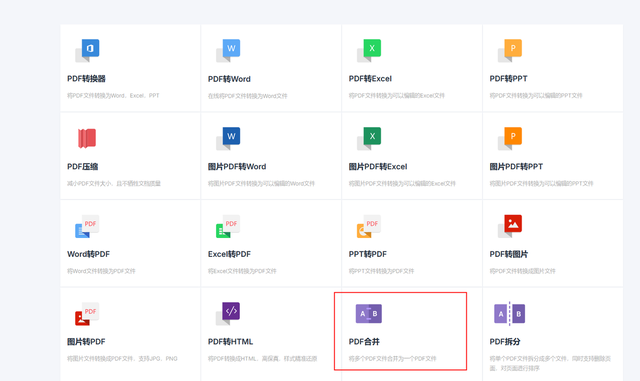640x381 pixels.
Task: Select the PDF转PPT title
Action: (508, 78)
